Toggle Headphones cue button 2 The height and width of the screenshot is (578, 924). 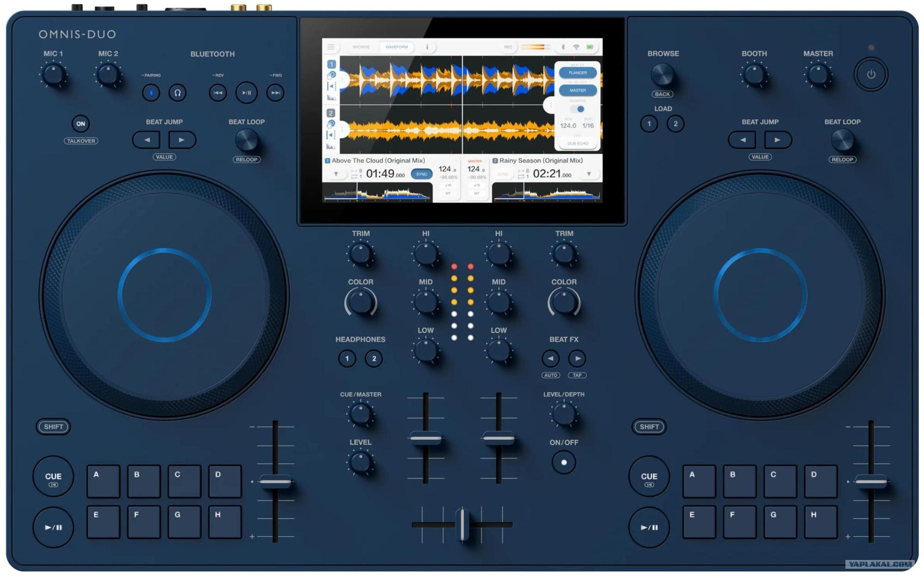[374, 358]
